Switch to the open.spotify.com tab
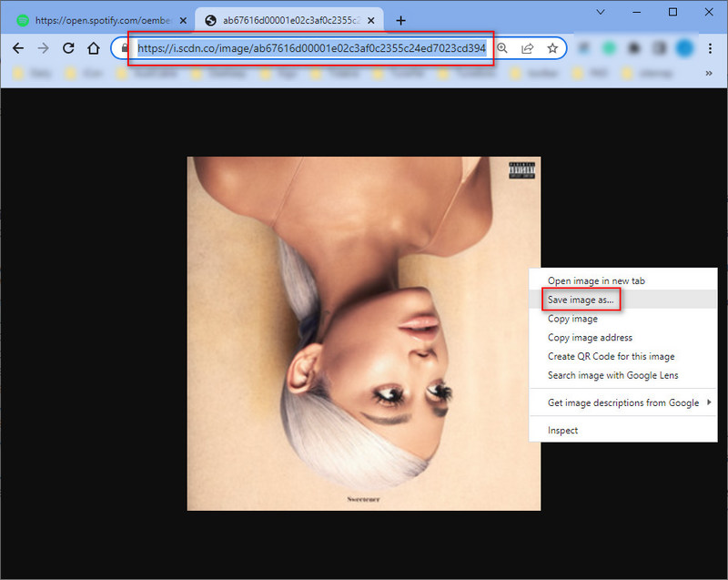Screen dimensions: 728x580 [98, 20]
